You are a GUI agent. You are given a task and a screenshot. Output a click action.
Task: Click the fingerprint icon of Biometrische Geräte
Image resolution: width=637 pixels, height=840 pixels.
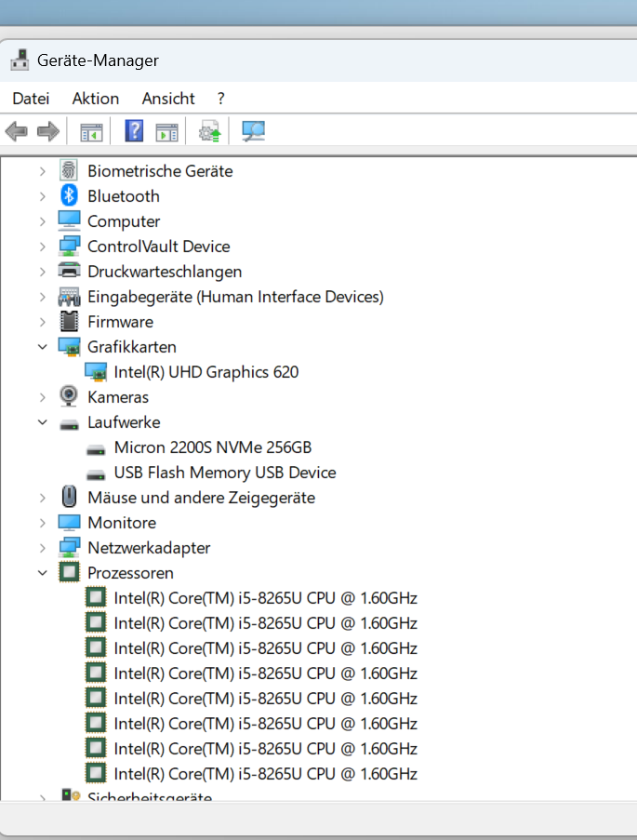coord(69,170)
